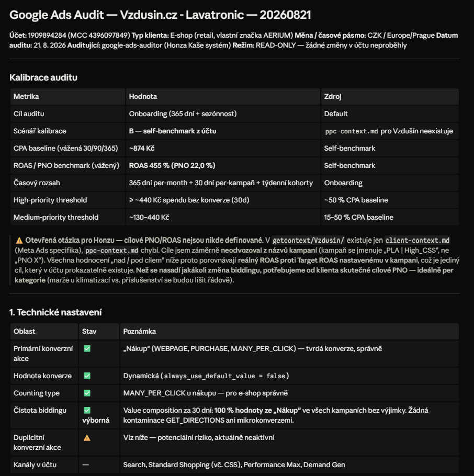Click the warning triangle for Duplicitní konverzní akce
This screenshot has height=476, width=474.
click(x=87, y=438)
